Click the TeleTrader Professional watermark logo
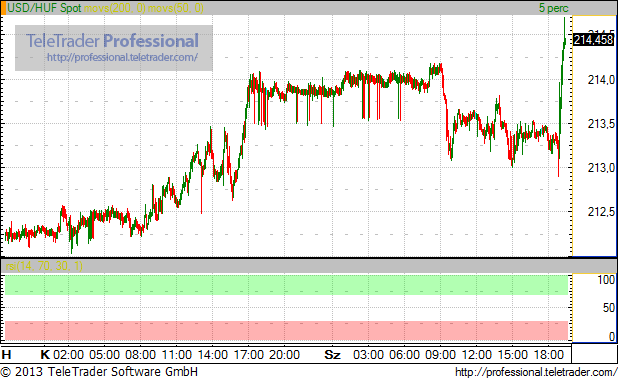This screenshot has width=618, height=381. pos(112,41)
